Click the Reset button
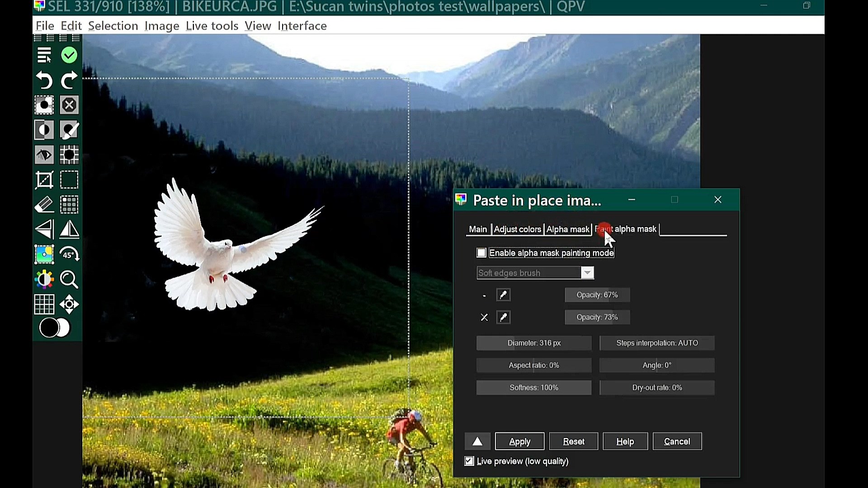The image size is (868, 488). (x=573, y=441)
